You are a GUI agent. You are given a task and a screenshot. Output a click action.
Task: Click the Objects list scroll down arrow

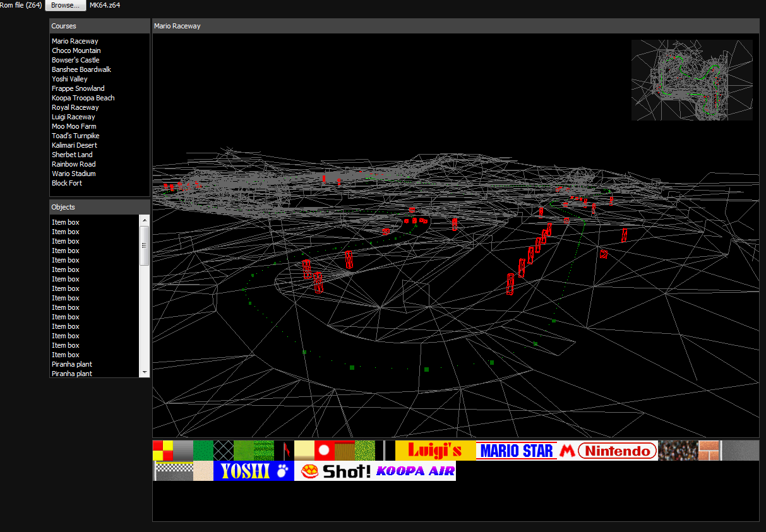pyautogui.click(x=145, y=372)
